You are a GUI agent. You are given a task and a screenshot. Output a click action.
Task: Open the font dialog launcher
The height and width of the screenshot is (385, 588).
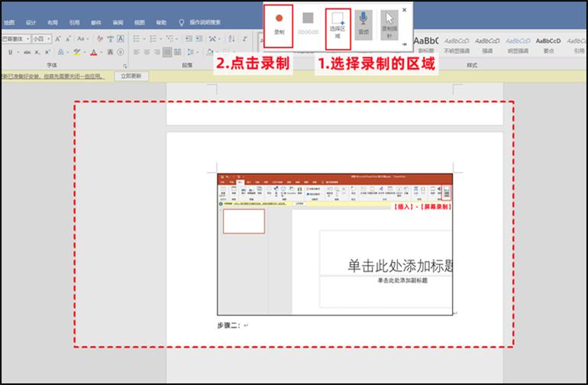click(125, 66)
